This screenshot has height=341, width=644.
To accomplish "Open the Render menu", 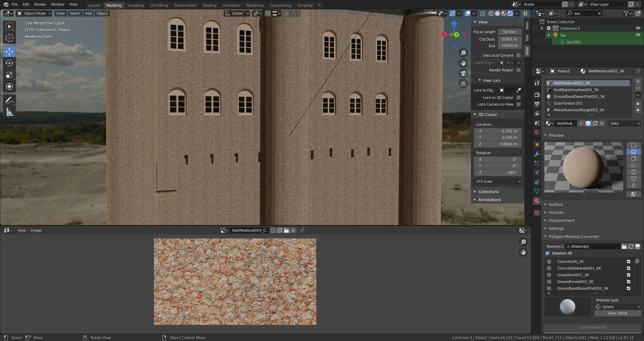I will [40, 4].
